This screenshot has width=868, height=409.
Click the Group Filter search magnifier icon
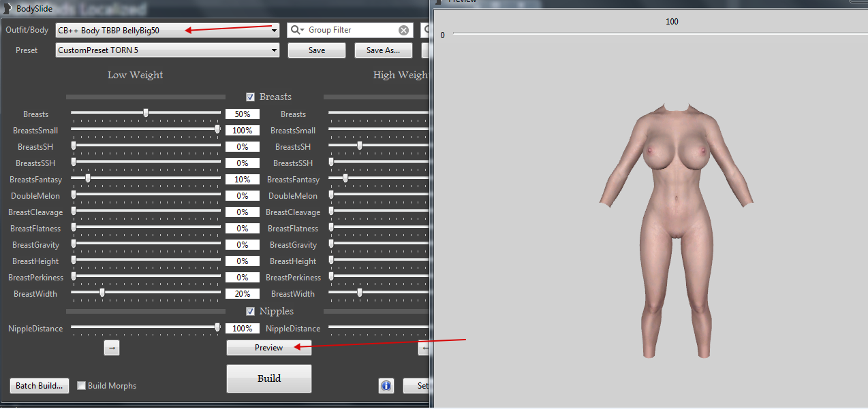[x=297, y=30]
